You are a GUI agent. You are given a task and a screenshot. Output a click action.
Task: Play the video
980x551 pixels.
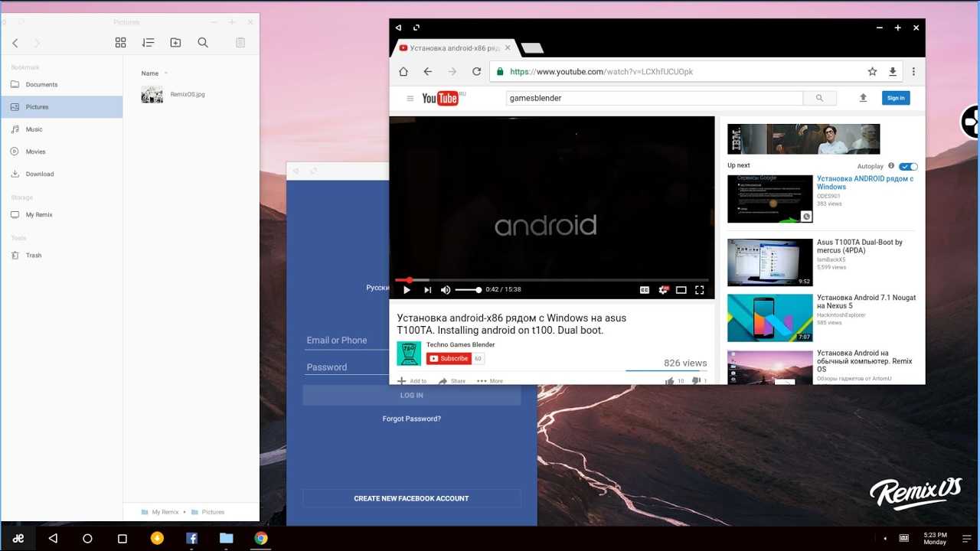407,290
